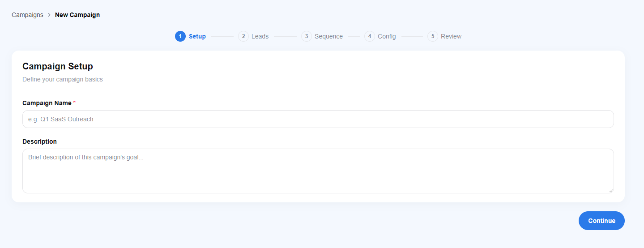Click step 3 circle icon
Viewport: 644px width, 248px height.
click(x=307, y=36)
